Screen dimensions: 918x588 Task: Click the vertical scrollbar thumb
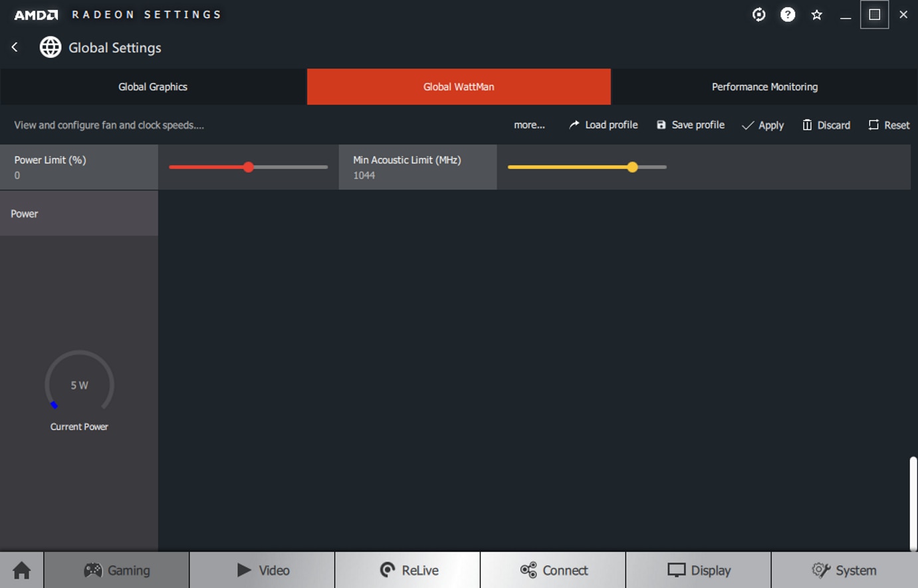(x=913, y=503)
